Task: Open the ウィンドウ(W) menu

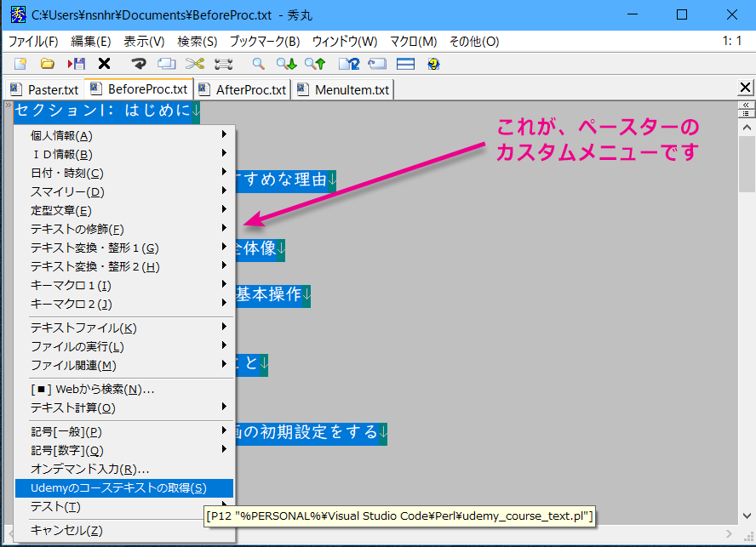Action: pos(345,42)
